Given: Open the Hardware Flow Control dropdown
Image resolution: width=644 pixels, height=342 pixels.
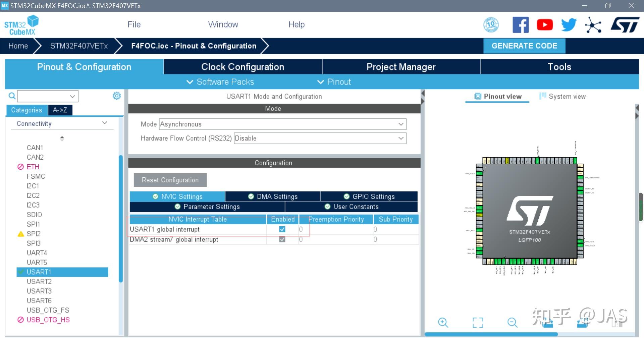Looking at the screenshot, I should point(320,138).
